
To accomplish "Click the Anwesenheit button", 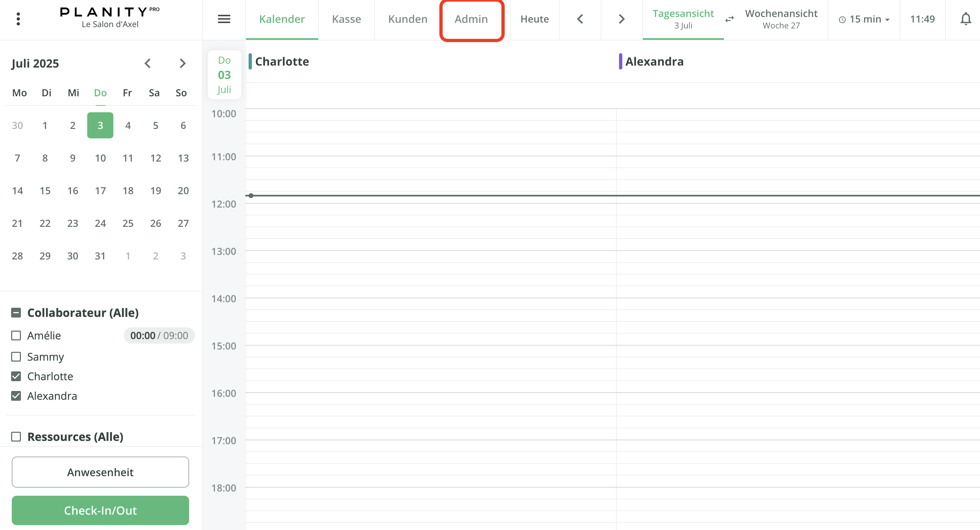I will point(100,472).
